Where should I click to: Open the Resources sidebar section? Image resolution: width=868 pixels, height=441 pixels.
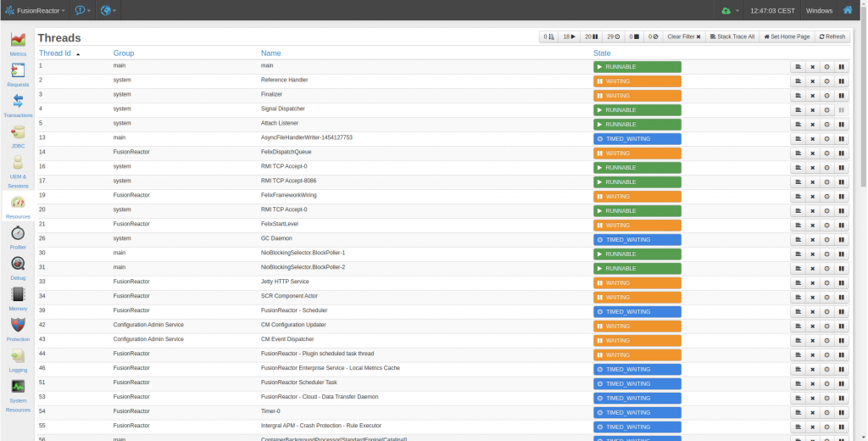click(18, 207)
